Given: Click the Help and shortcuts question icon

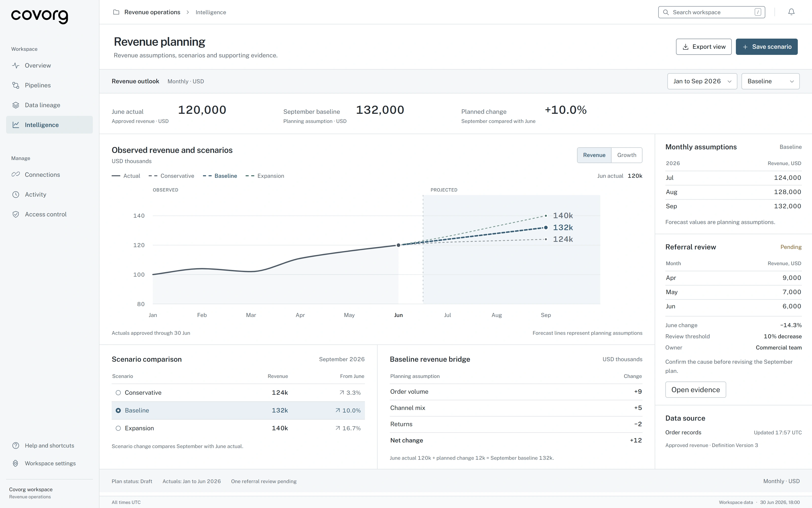Looking at the screenshot, I should point(15,446).
